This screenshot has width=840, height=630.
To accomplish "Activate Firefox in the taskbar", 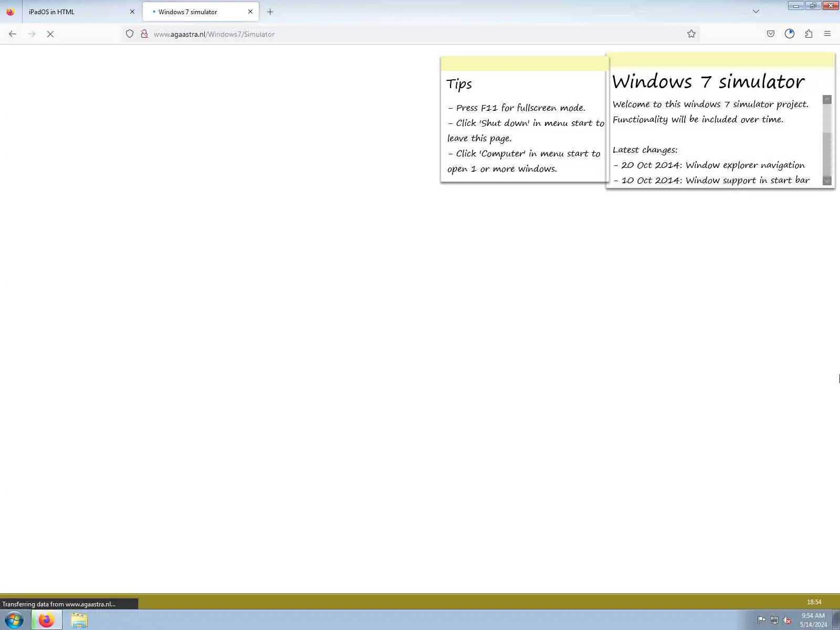I will point(47,620).
